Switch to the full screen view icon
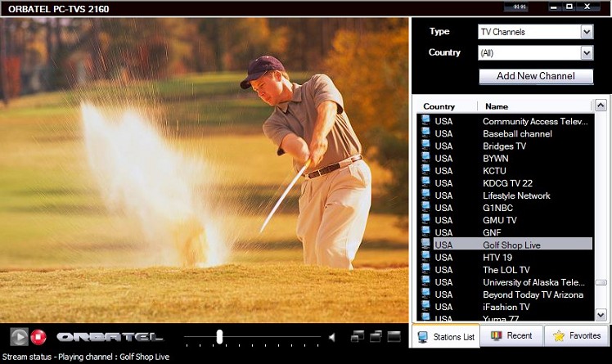 click(394, 336)
